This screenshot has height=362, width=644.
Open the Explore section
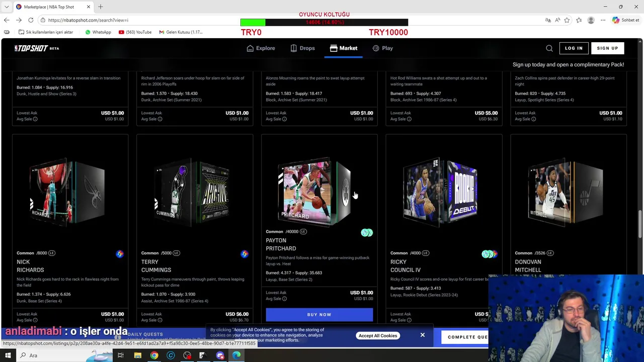coord(261,48)
